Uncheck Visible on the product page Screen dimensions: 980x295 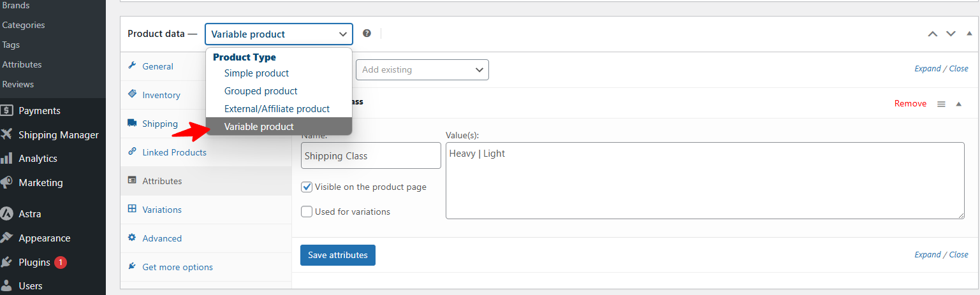coord(307,187)
